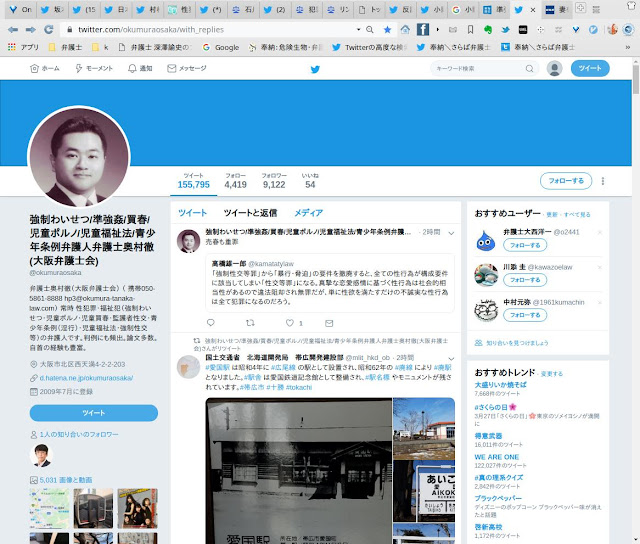This screenshot has width=640, height=544.
Task: Follow 中村元弥 with フォローする
Action: tap(525, 315)
